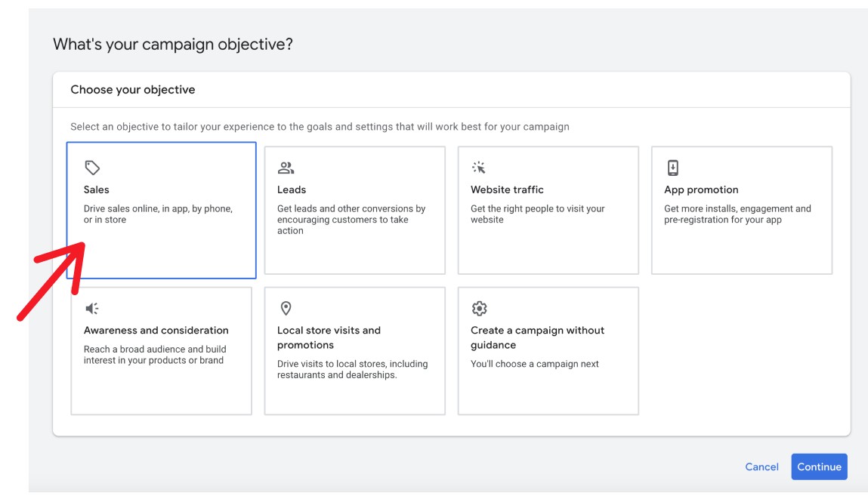Click the Awareness and consideration megaphone icon

tap(92, 308)
